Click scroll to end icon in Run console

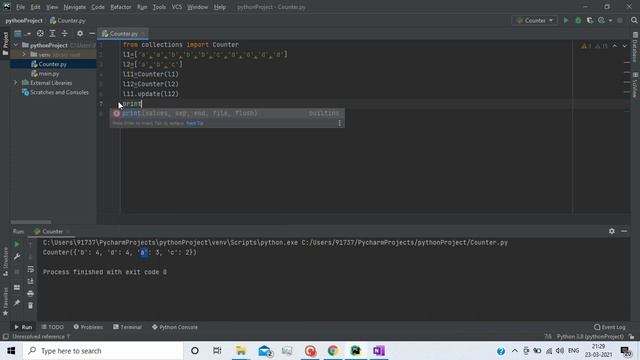pyautogui.click(x=31, y=281)
